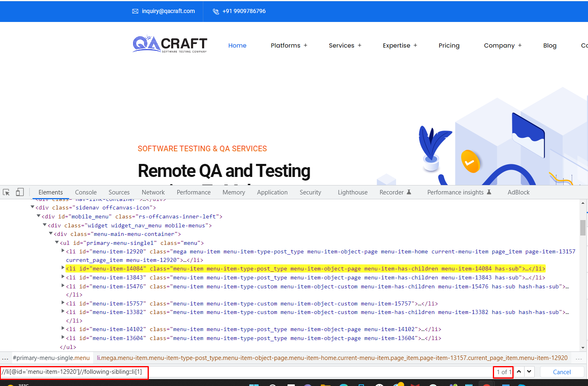Click the Elements panel vertical scrollbar
Screen dimensions: 588x386
[583, 228]
